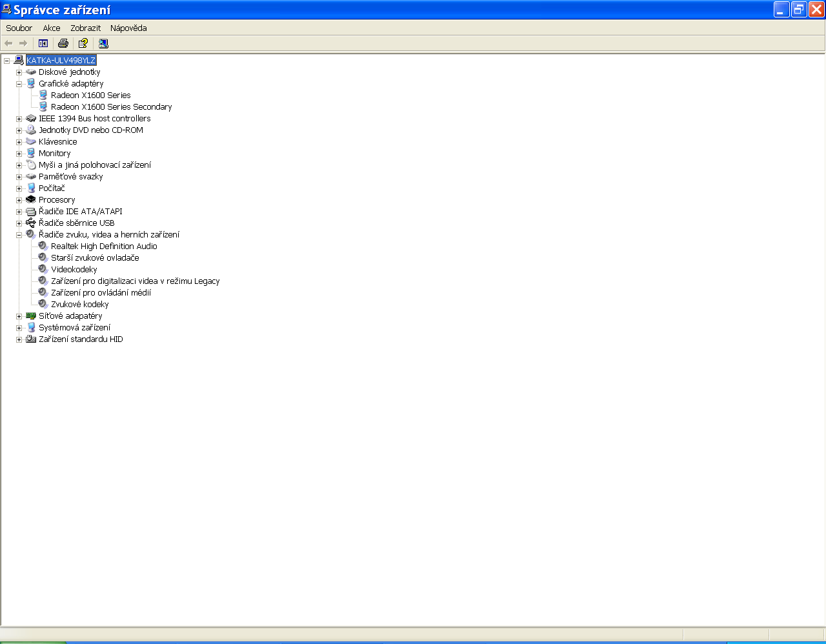This screenshot has height=644, width=826.
Task: Select Realtek High Definition Audio
Action: pos(104,247)
